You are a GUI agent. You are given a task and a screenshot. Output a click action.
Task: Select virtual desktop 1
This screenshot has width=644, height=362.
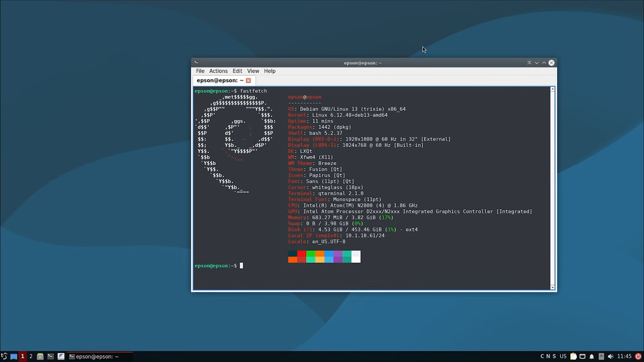[x=23, y=357]
